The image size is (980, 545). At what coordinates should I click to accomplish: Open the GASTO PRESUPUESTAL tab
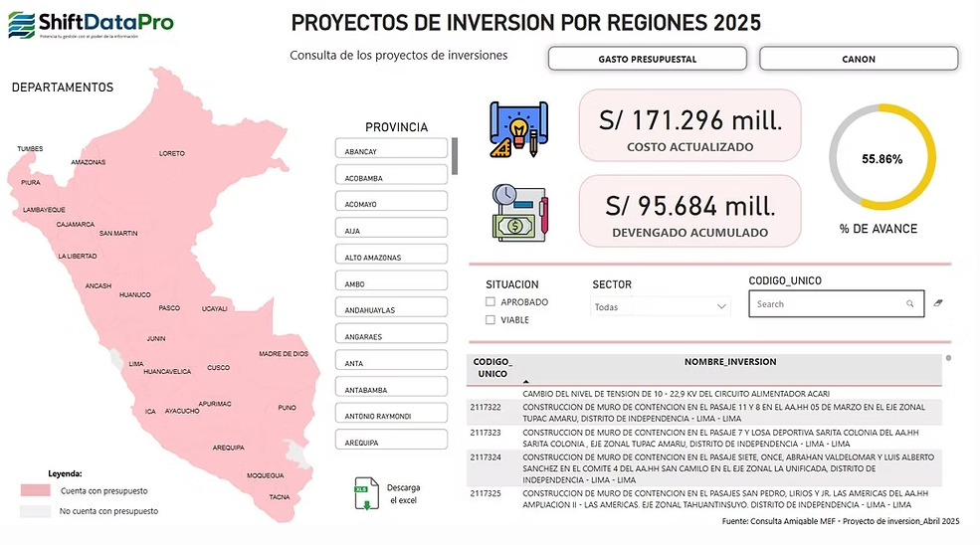(648, 59)
